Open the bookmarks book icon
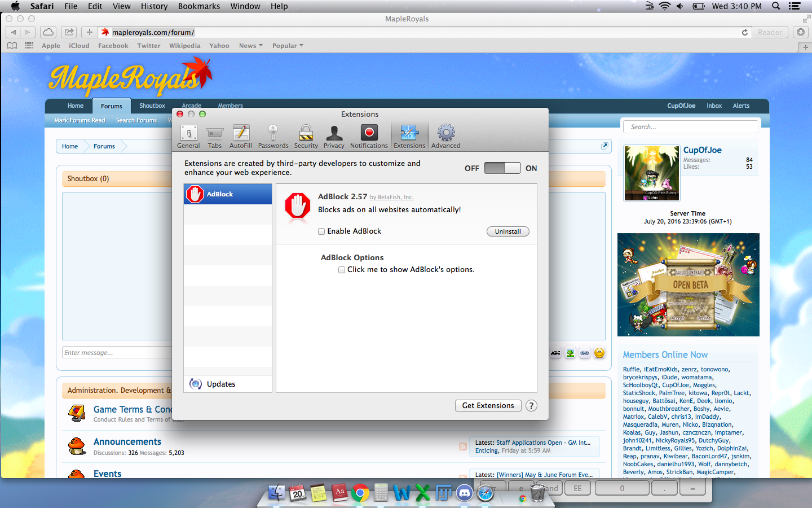 12,46
